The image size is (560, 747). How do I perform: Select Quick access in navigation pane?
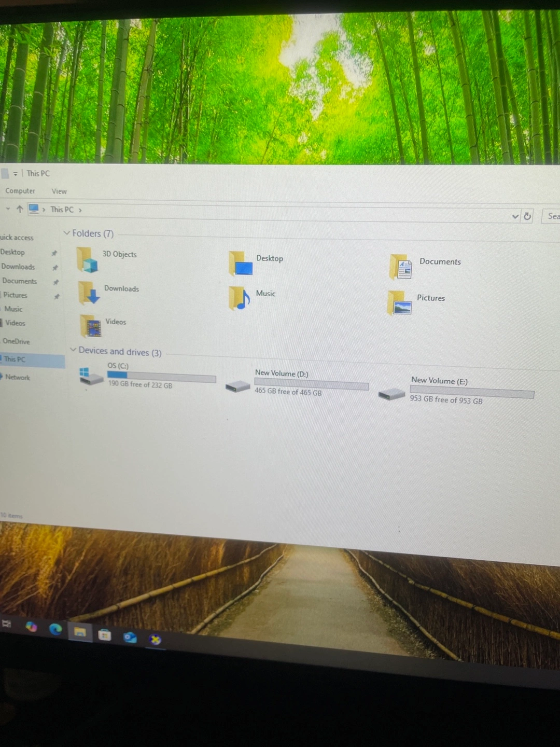17,238
